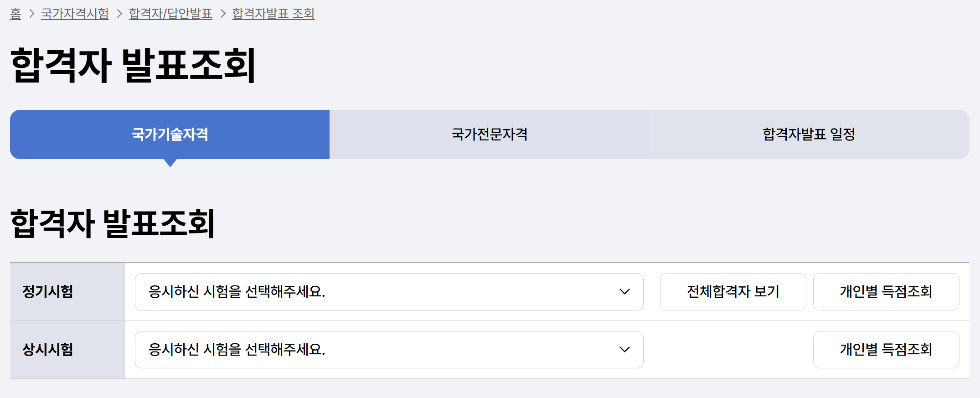Viewport: 980px width, 398px height.
Task: Click the 상시시험 row label
Action: (x=48, y=350)
